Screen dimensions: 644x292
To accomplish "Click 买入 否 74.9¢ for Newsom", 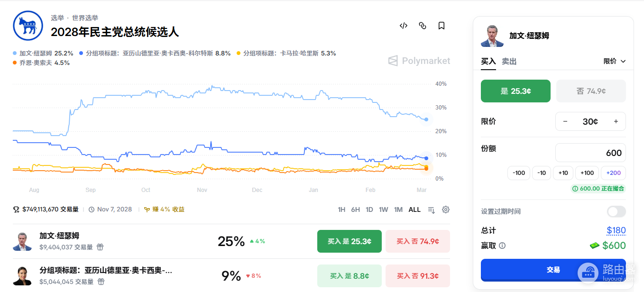I will [x=418, y=241].
